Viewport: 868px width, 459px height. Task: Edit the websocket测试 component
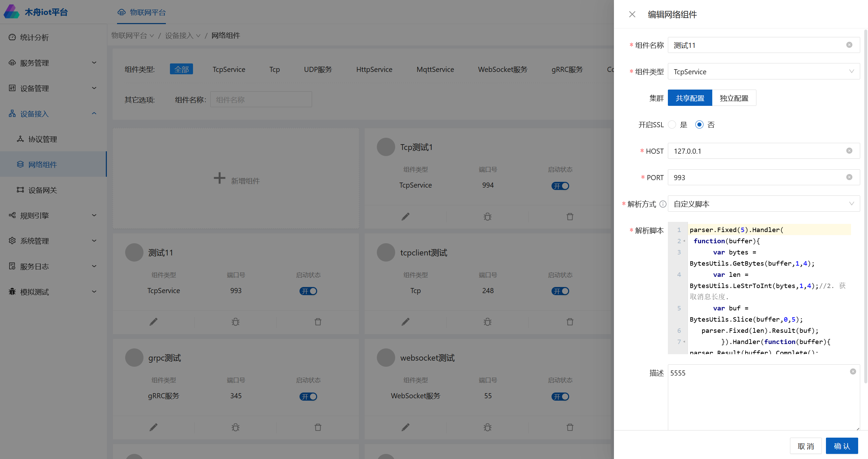pos(405,427)
